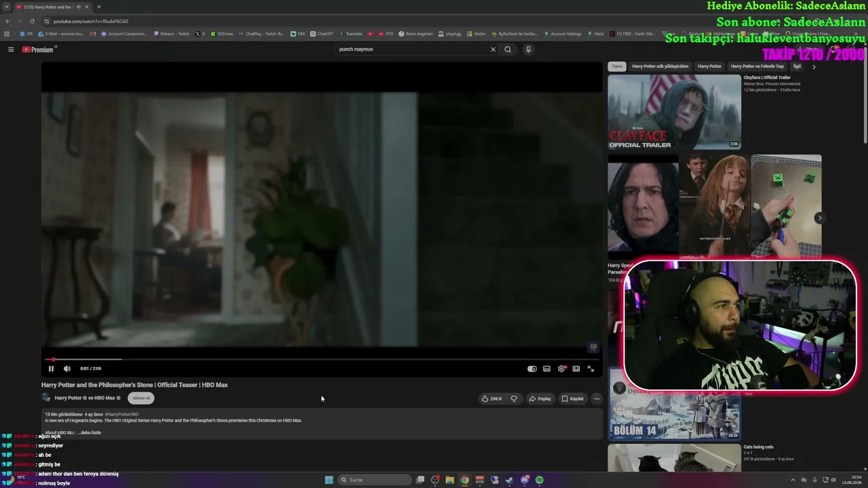Open Spotify from the taskbar
The width and height of the screenshot is (868, 488).
[539, 480]
